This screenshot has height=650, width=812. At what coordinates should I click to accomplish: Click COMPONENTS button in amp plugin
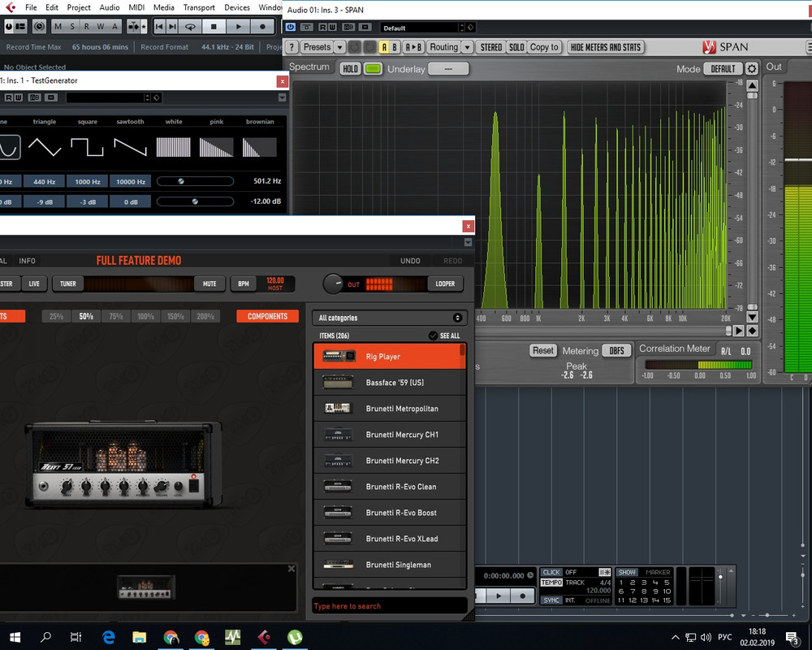(267, 316)
